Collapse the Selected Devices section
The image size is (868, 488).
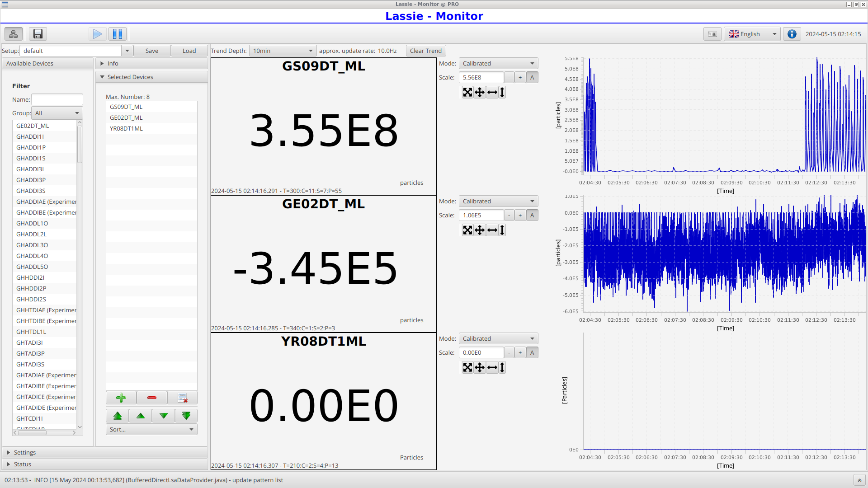(x=151, y=77)
